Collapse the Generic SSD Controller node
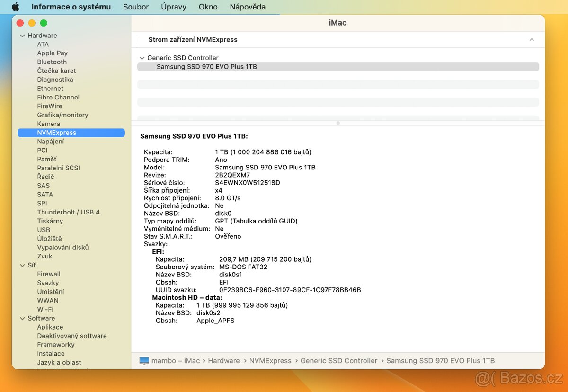The image size is (568, 392). pyautogui.click(x=142, y=58)
